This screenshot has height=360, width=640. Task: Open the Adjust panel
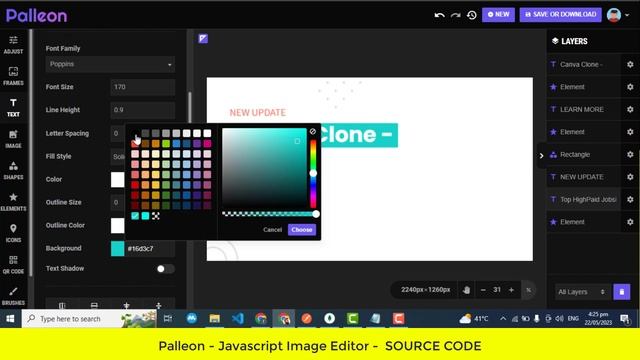coord(13,44)
